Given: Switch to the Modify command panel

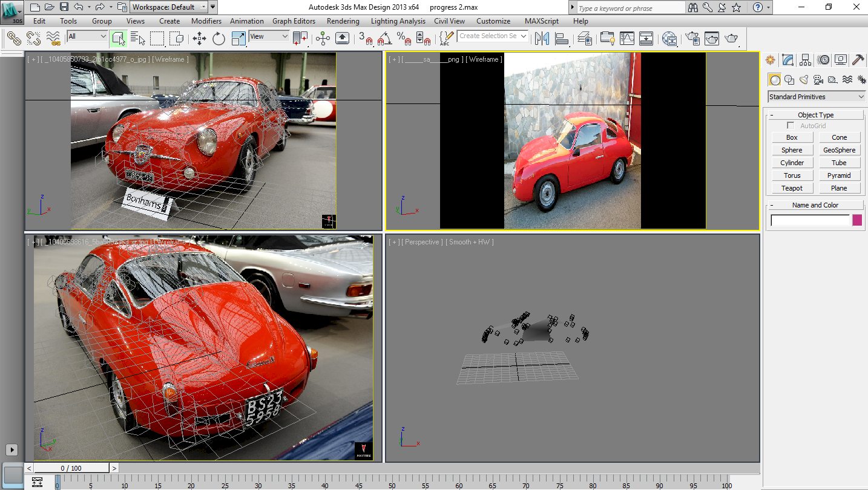Looking at the screenshot, I should [788, 60].
